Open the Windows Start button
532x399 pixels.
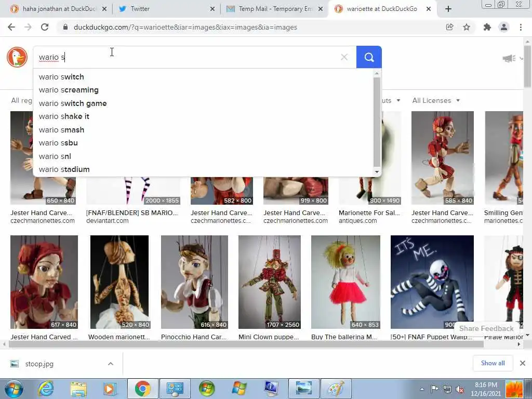(x=14, y=389)
